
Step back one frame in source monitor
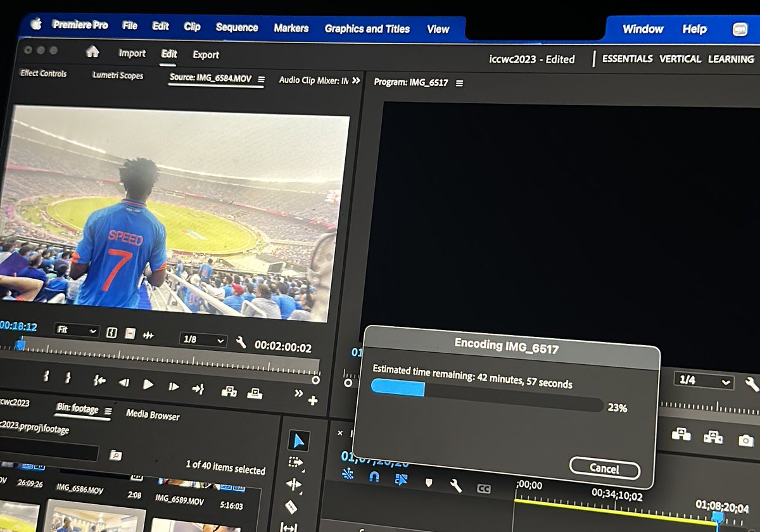(x=124, y=383)
